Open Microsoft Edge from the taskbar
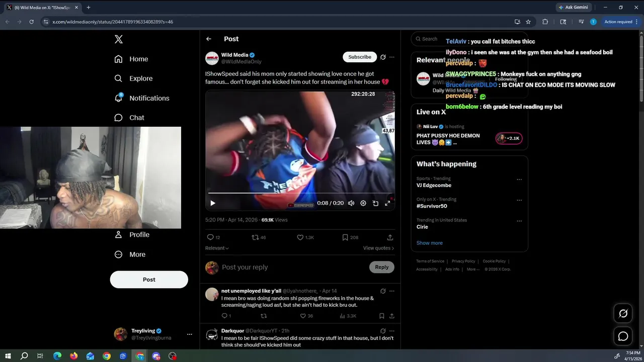644x362 pixels. point(57,356)
